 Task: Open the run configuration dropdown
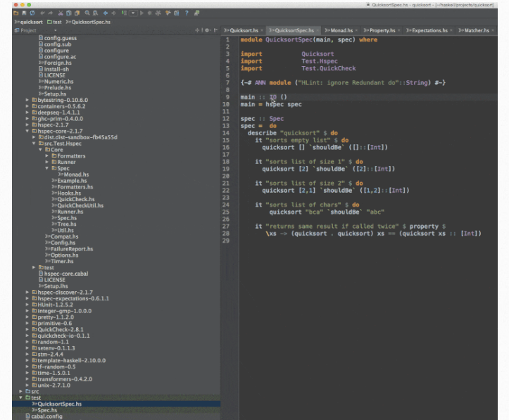tap(133, 13)
